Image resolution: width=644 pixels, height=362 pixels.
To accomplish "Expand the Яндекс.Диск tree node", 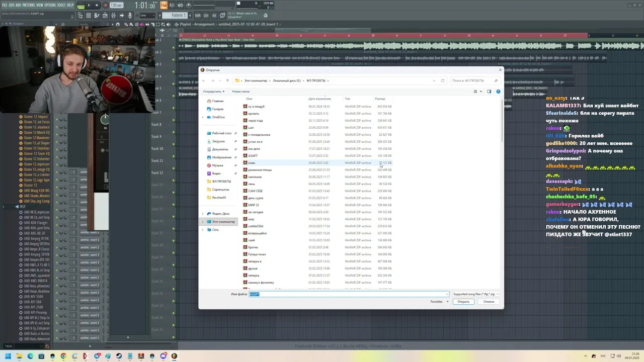I will (x=203, y=214).
